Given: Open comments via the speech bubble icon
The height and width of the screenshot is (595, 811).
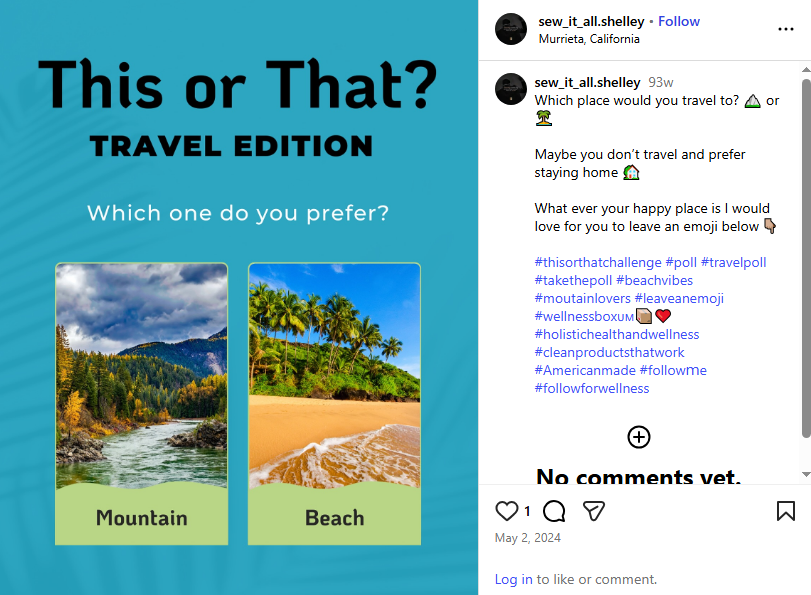Looking at the screenshot, I should 552,511.
